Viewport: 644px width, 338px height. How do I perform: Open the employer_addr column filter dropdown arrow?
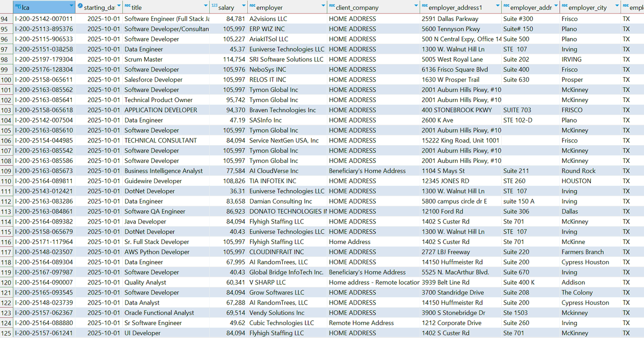pos(556,6)
